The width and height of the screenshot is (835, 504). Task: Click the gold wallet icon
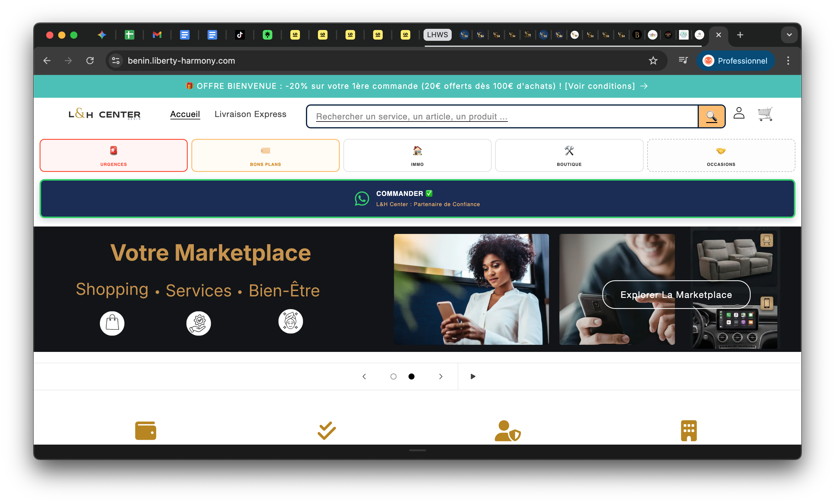[x=145, y=430]
